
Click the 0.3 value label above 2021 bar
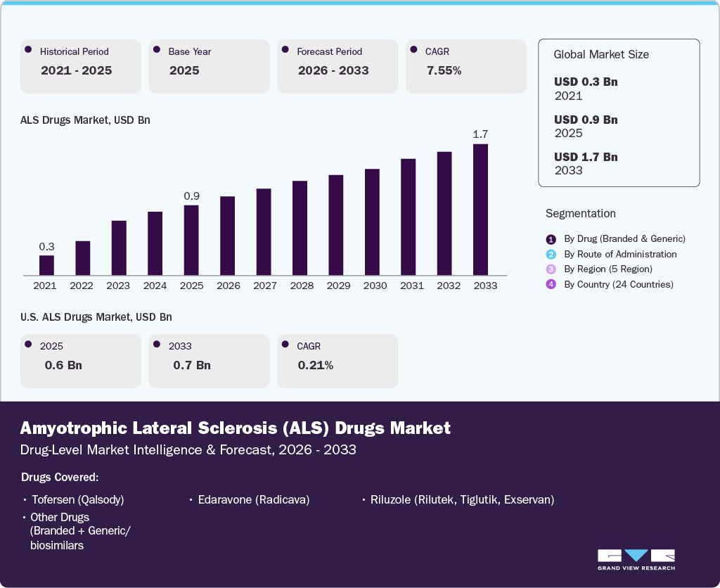[46, 247]
